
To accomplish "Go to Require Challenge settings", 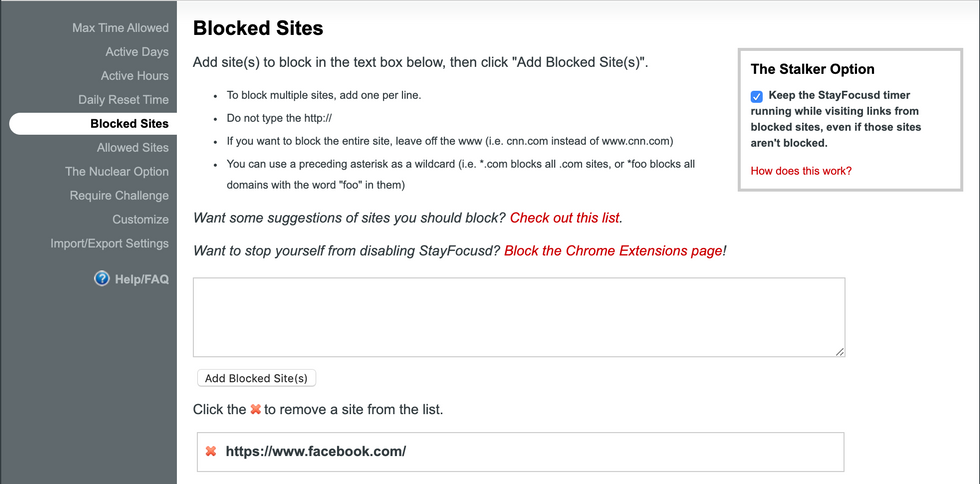I will (119, 196).
